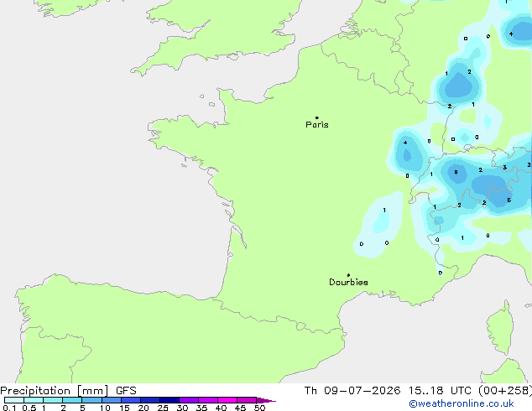Pick the 5–10 mm legend swatch
This screenshot has height=411, width=532.
(91, 400)
